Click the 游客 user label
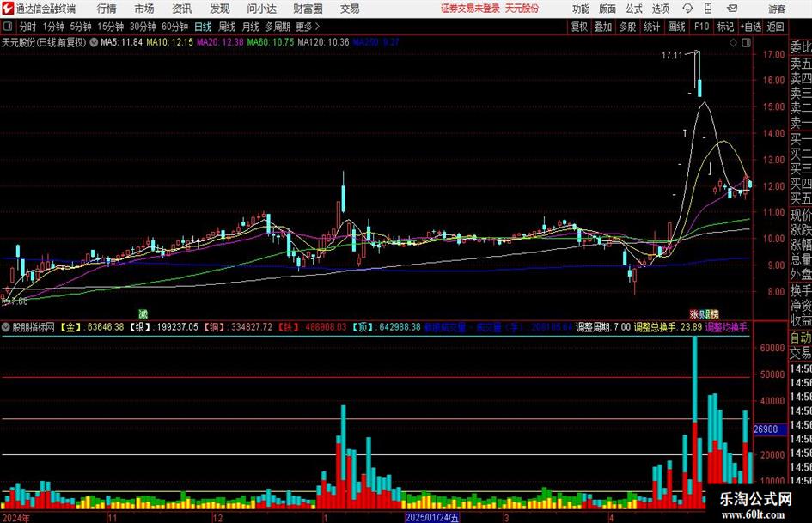Screen dimensions: 812x523 (x=777, y=9)
